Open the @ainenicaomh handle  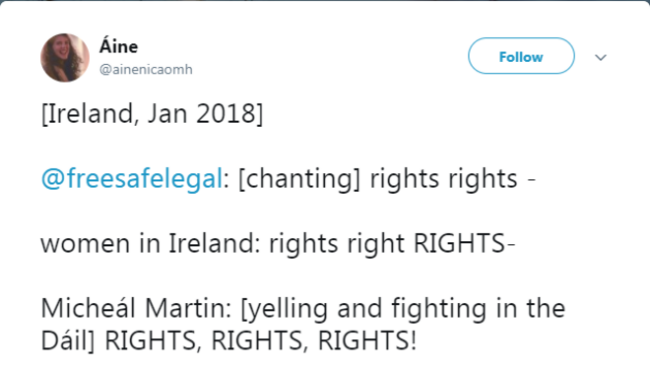point(146,69)
